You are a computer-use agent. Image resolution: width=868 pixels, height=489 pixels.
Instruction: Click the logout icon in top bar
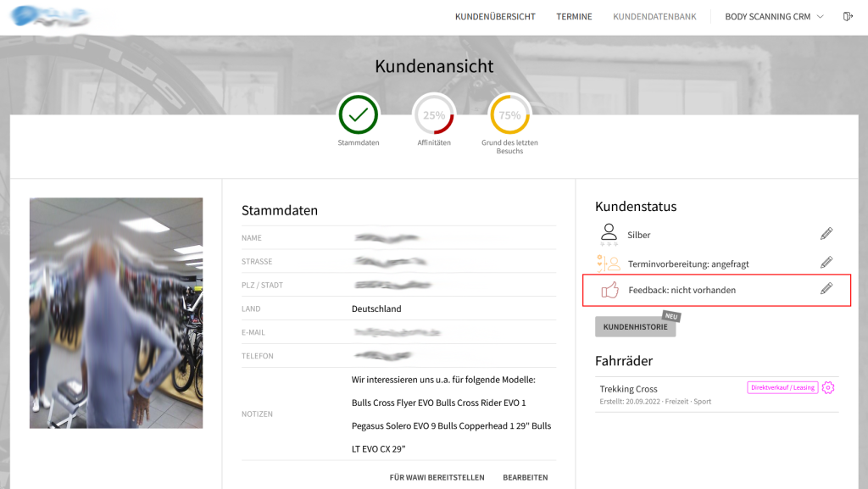click(848, 17)
